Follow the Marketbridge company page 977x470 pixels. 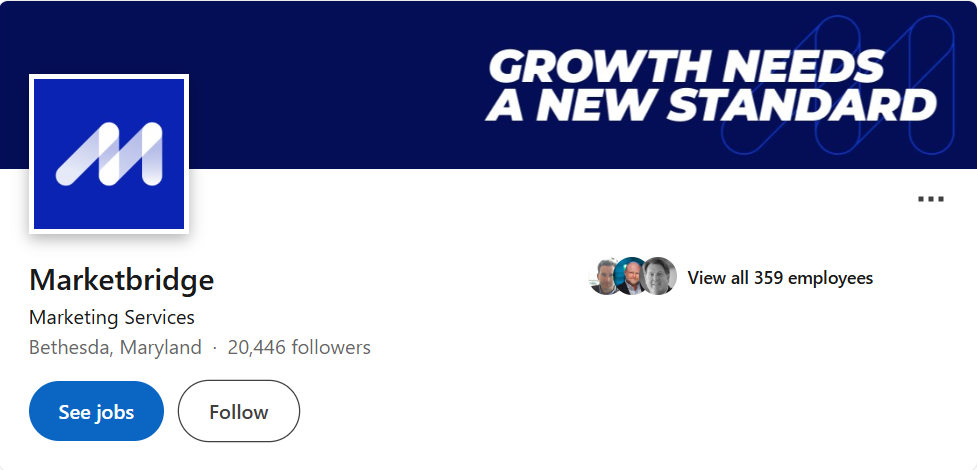(238, 411)
